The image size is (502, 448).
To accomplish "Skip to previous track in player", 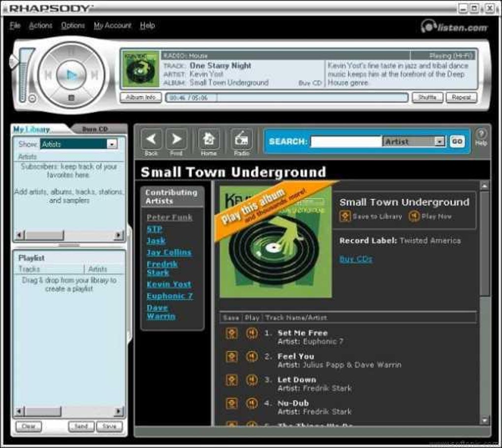I will click(48, 75).
